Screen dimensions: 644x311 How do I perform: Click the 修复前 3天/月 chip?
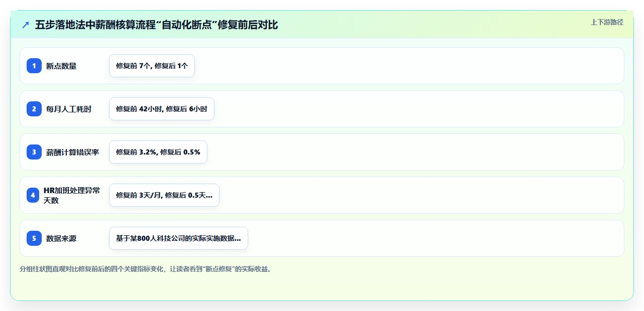164,195
